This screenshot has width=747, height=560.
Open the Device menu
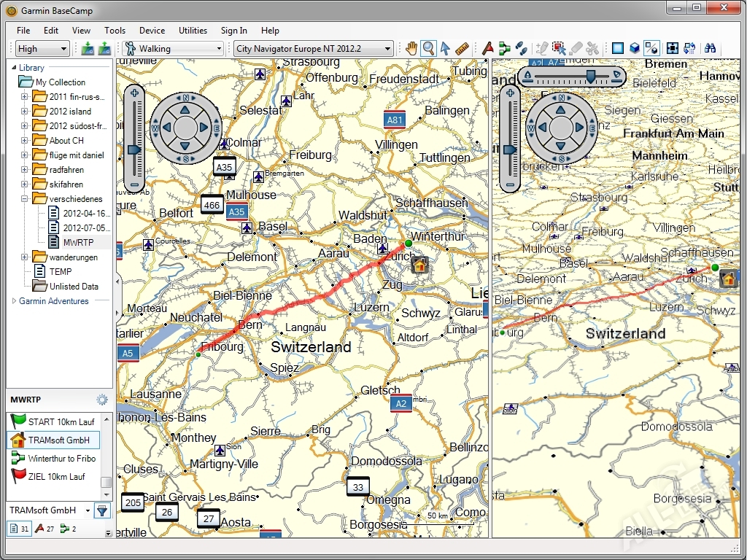[152, 31]
